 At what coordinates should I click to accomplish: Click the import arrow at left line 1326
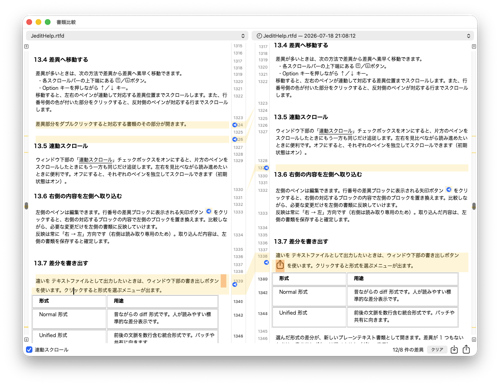coord(235,139)
